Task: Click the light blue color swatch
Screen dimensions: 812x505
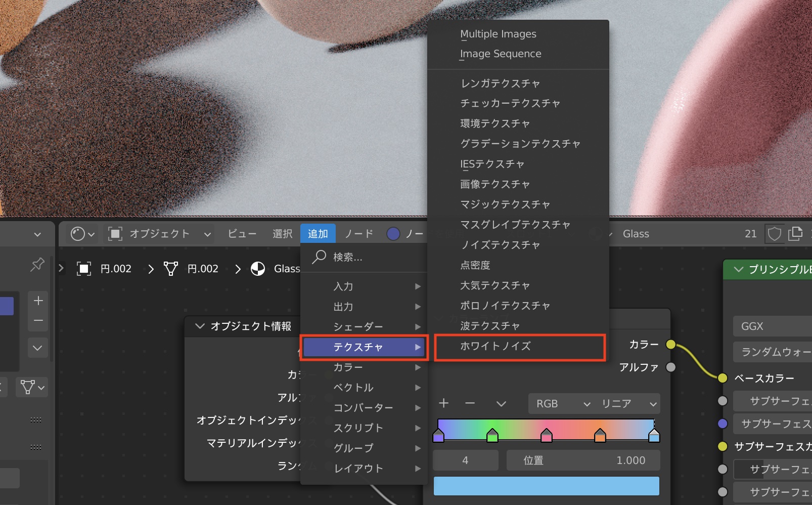Action: [x=546, y=486]
